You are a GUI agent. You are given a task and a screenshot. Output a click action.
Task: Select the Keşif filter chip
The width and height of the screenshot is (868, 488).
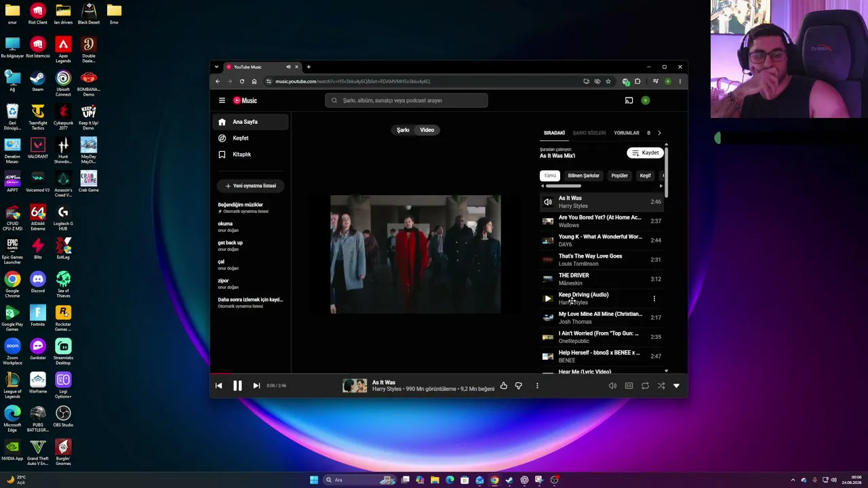point(646,176)
